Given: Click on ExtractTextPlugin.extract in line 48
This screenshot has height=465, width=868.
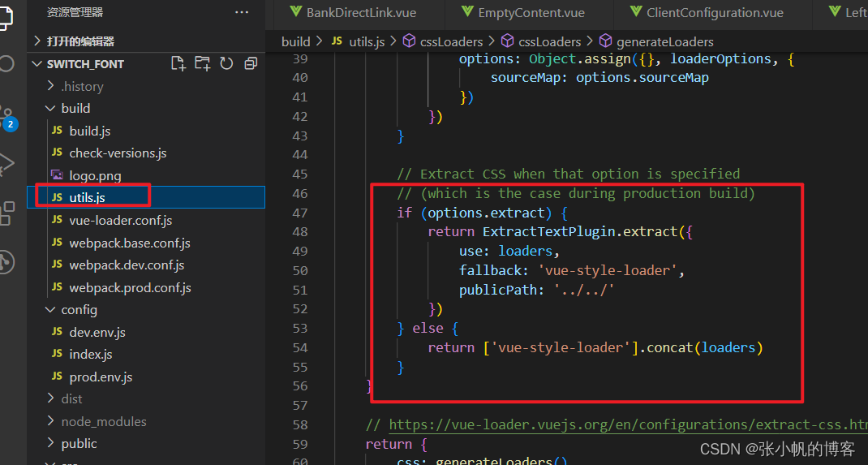Looking at the screenshot, I should [579, 231].
